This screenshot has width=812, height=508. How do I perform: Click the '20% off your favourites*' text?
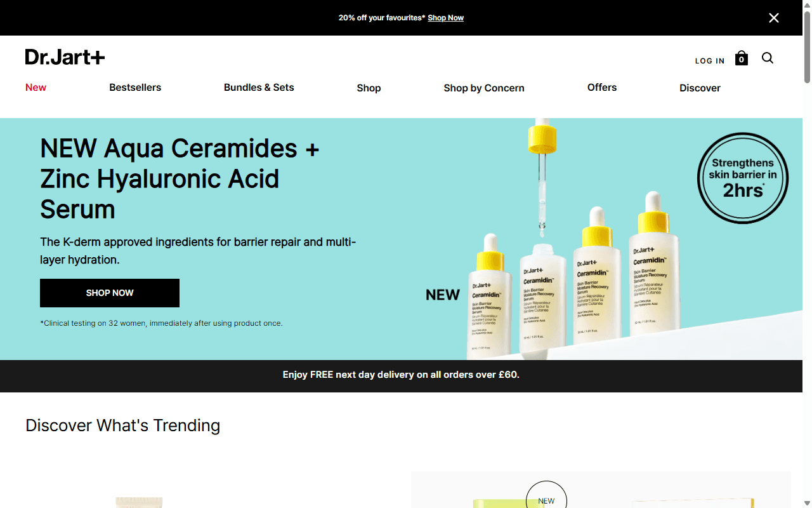382,18
